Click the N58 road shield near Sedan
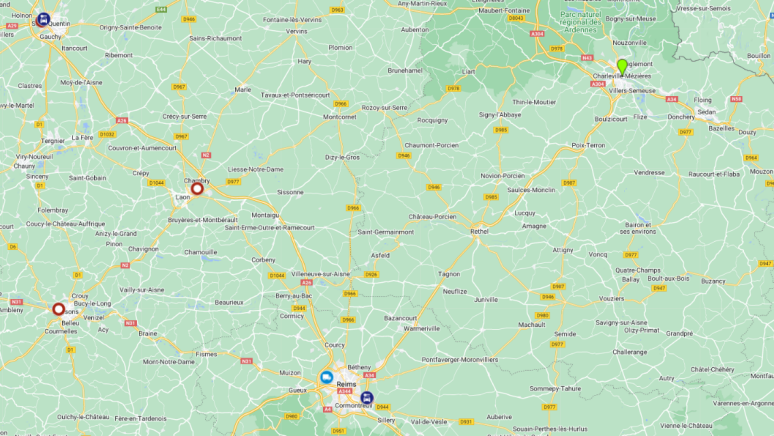Image resolution: width=774 pixels, height=436 pixels. (x=736, y=99)
